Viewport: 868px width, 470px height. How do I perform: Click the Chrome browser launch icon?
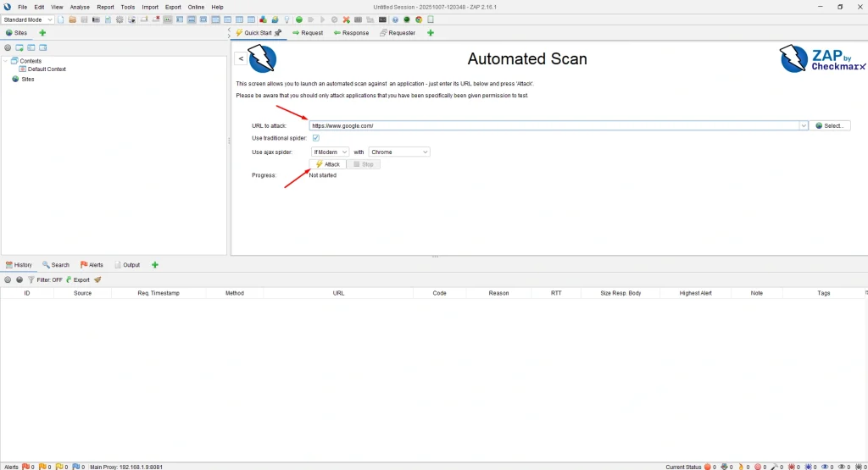[x=419, y=19]
